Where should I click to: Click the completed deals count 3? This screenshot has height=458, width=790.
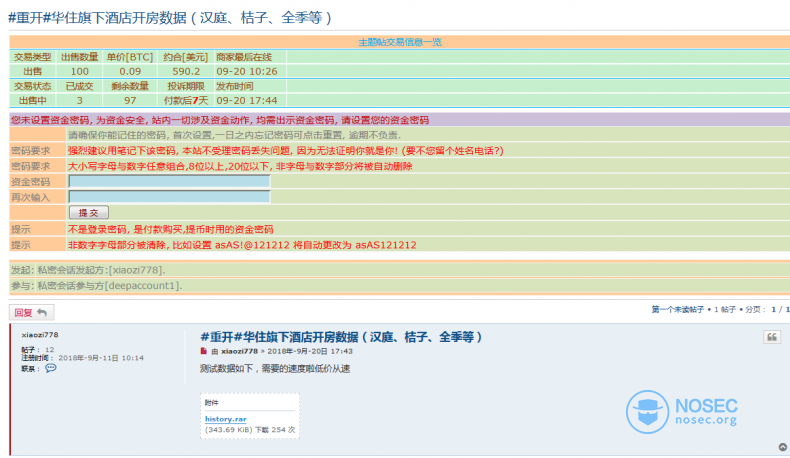tap(80, 100)
